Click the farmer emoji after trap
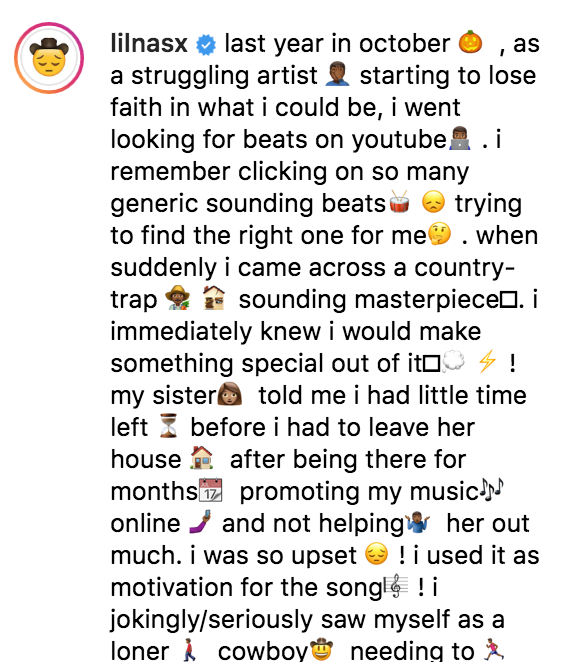 coord(177,297)
